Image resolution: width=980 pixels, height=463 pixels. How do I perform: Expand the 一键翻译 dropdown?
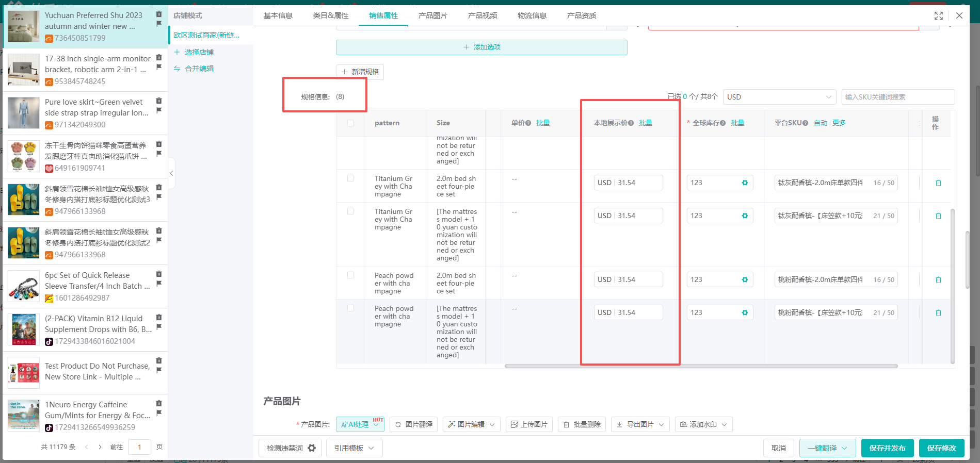(x=845, y=448)
